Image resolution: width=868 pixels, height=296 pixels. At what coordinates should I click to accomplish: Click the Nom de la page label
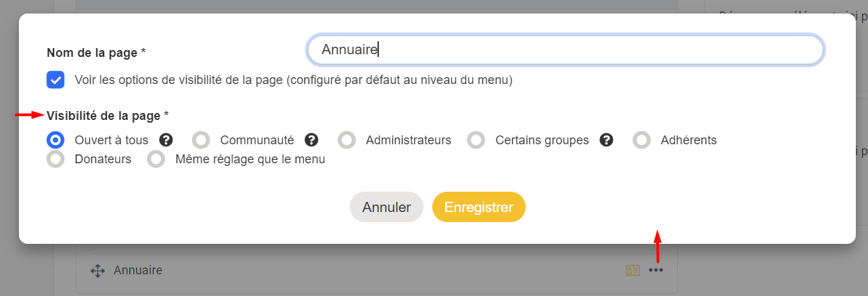pos(96,52)
